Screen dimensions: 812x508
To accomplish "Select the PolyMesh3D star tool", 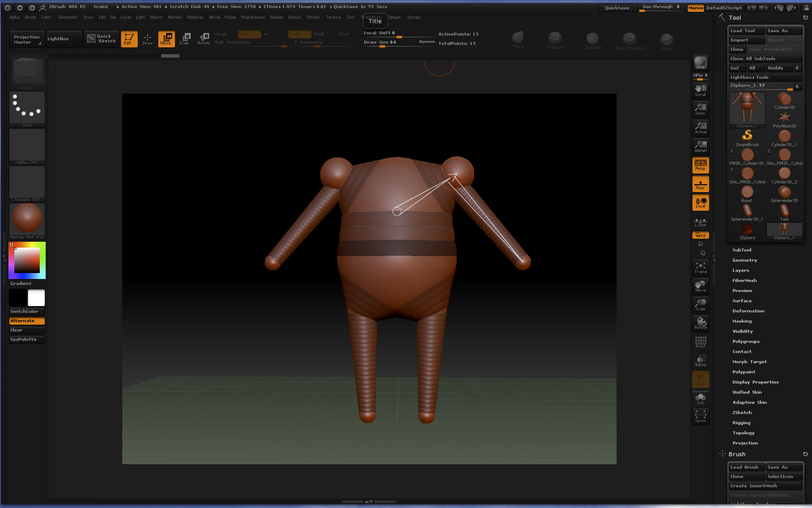I will point(785,119).
